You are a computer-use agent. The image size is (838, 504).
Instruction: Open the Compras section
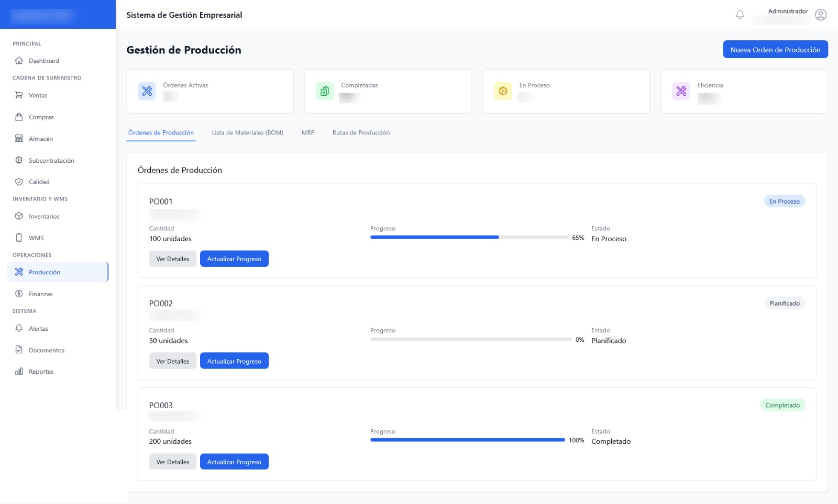(x=42, y=117)
